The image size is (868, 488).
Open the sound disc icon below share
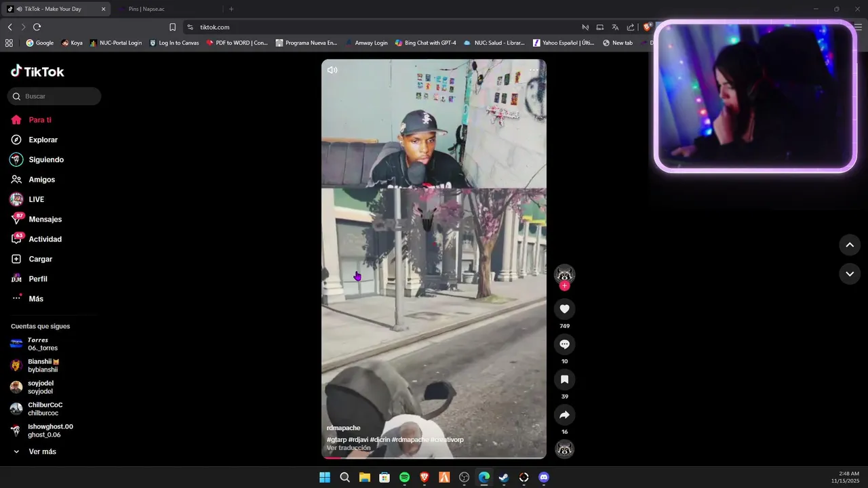pos(564,449)
